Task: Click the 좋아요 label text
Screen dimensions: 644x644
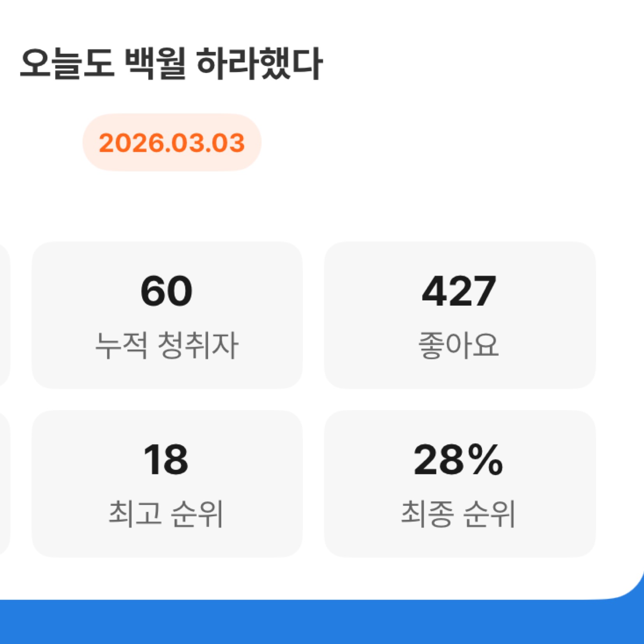Action: pos(459,346)
